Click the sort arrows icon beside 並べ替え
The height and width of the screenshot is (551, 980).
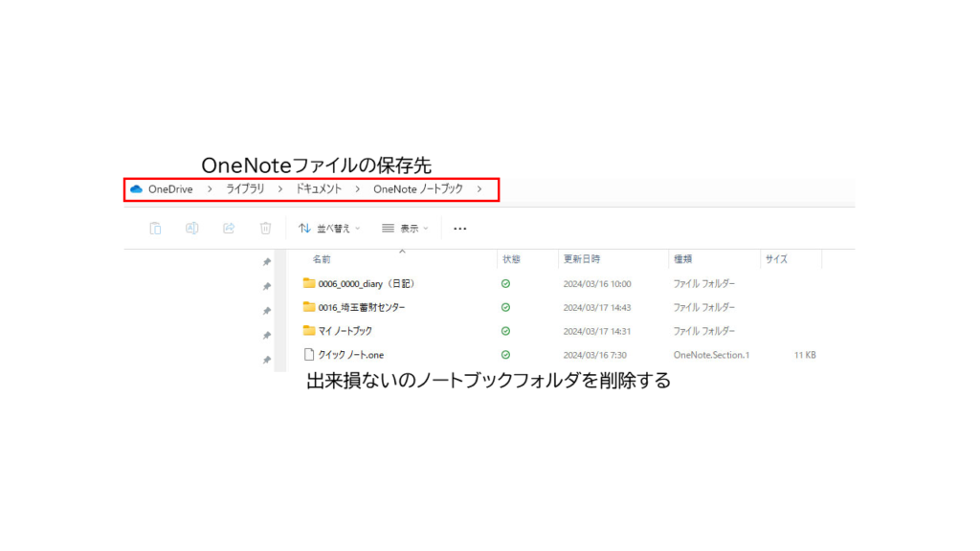(x=304, y=228)
